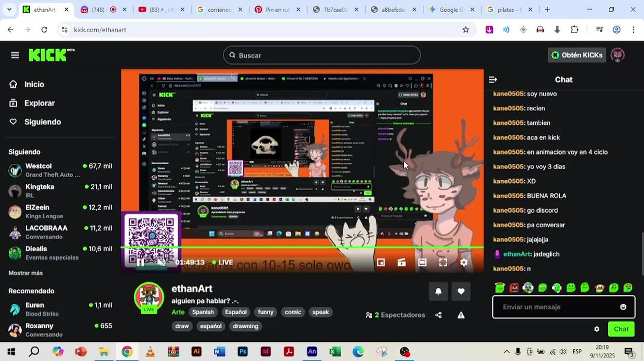The image size is (644, 361).
Task: Switch to the YouTube browser tab
Action: click(162, 10)
